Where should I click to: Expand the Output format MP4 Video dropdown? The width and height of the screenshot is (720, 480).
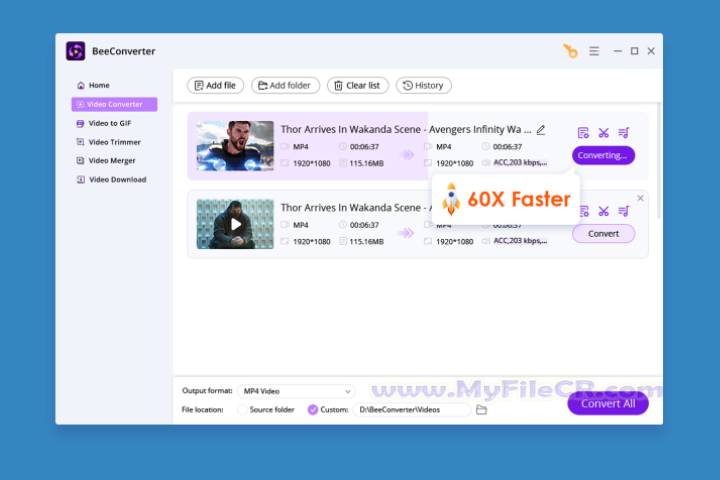[x=296, y=391]
